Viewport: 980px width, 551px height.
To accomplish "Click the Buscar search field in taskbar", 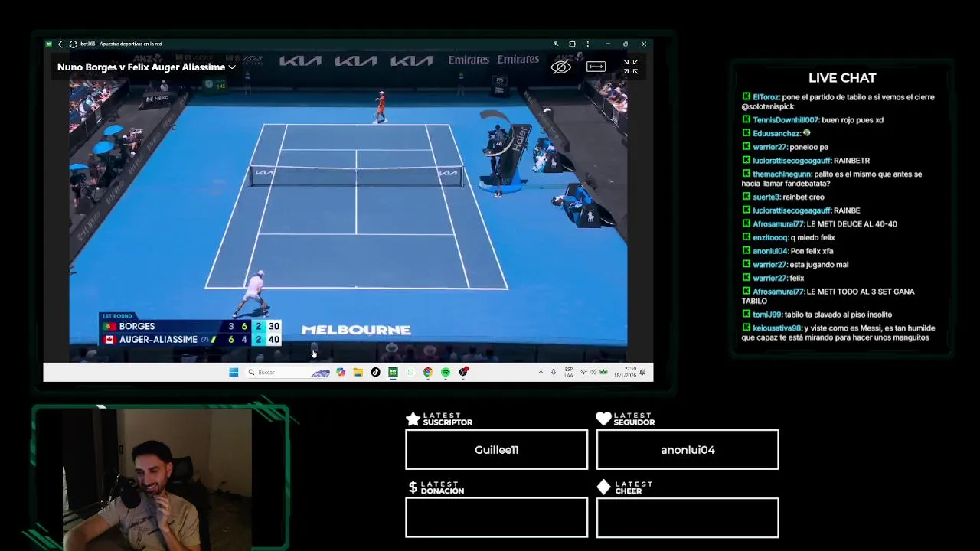I will (288, 372).
